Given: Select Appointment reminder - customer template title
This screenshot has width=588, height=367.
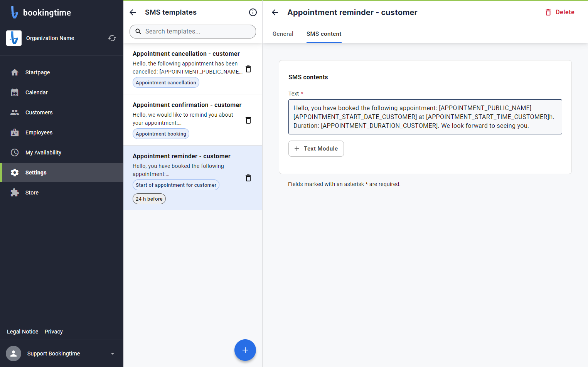Looking at the screenshot, I should pyautogui.click(x=182, y=156).
